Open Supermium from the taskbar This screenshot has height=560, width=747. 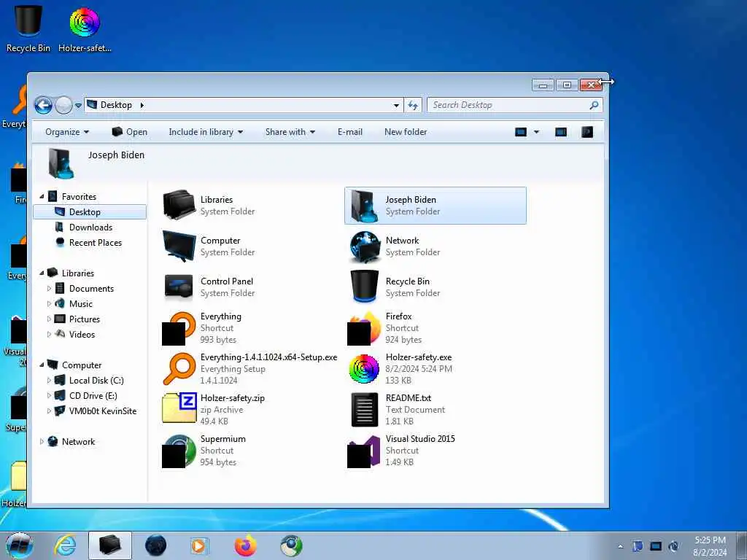pos(291,545)
